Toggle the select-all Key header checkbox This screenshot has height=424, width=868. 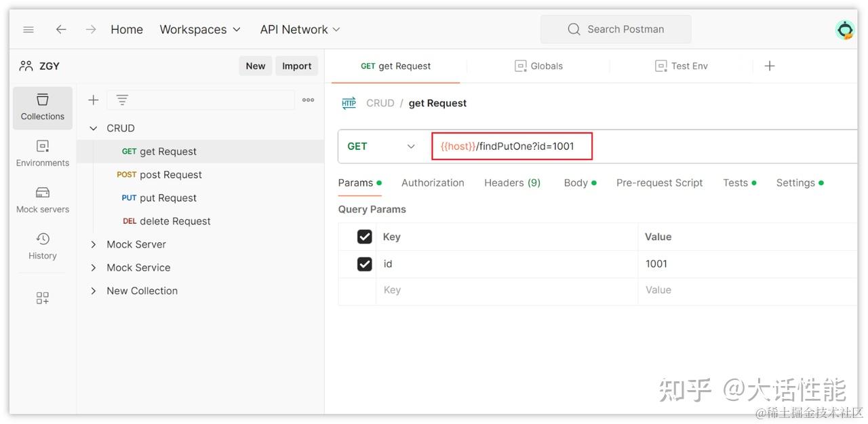point(365,237)
